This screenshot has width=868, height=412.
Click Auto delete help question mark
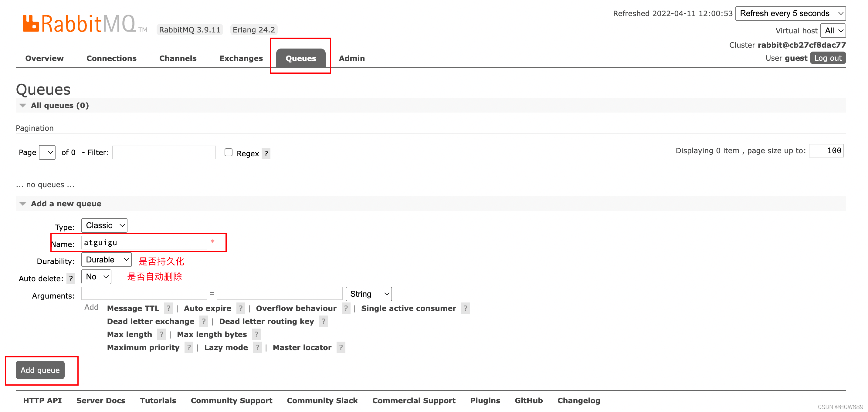pos(71,279)
